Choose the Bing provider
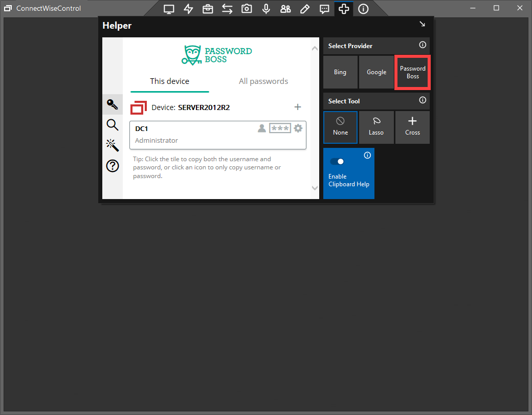Image resolution: width=532 pixels, height=415 pixels. point(340,72)
